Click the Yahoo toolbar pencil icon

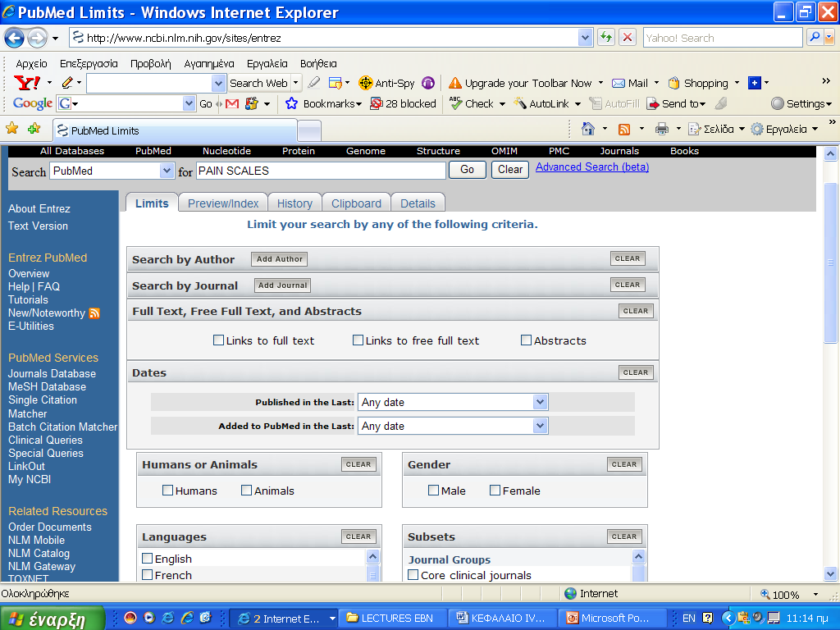click(x=67, y=83)
